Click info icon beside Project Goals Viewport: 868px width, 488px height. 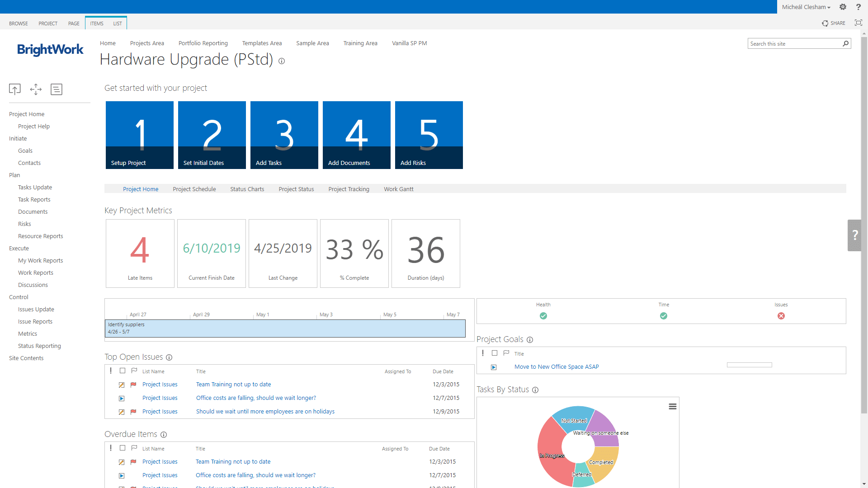click(530, 340)
